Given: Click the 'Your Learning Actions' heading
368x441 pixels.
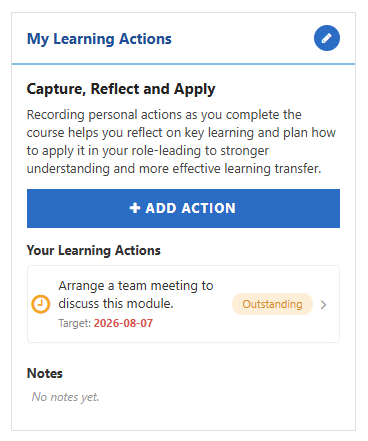Looking at the screenshot, I should [94, 250].
